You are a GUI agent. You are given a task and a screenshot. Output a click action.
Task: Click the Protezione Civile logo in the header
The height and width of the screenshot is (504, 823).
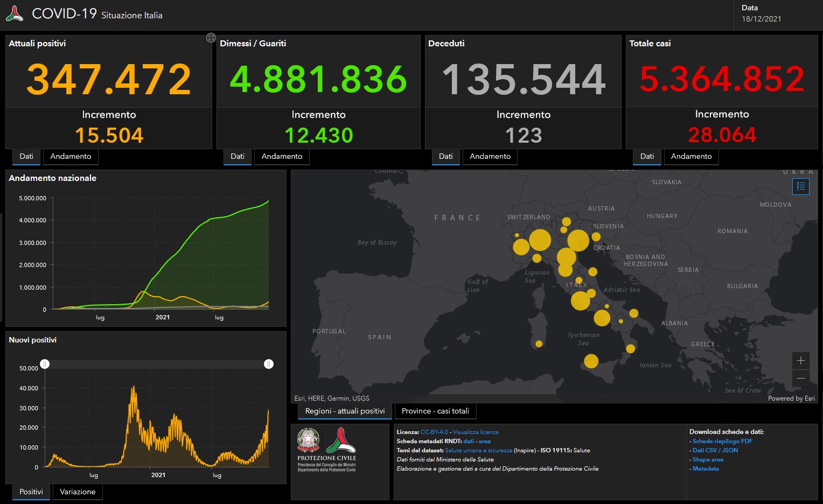click(x=15, y=14)
